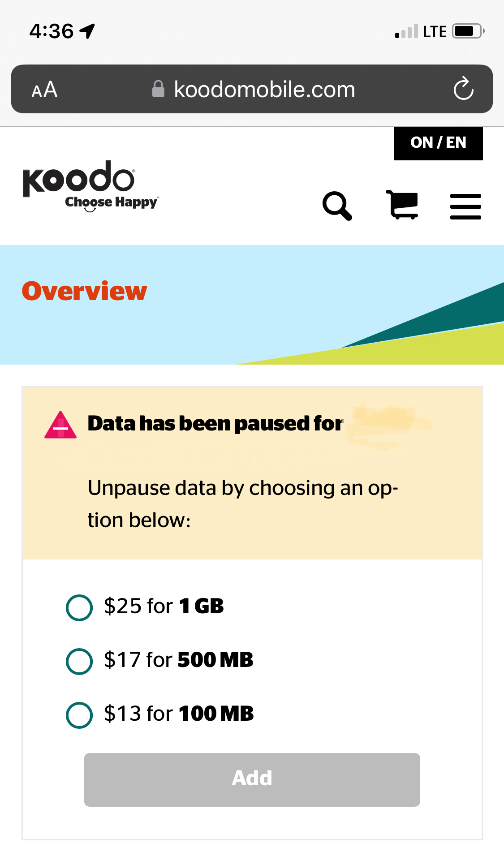Image resolution: width=504 pixels, height=856 pixels.
Task: Change region and language ON / EN
Action: 438,143
